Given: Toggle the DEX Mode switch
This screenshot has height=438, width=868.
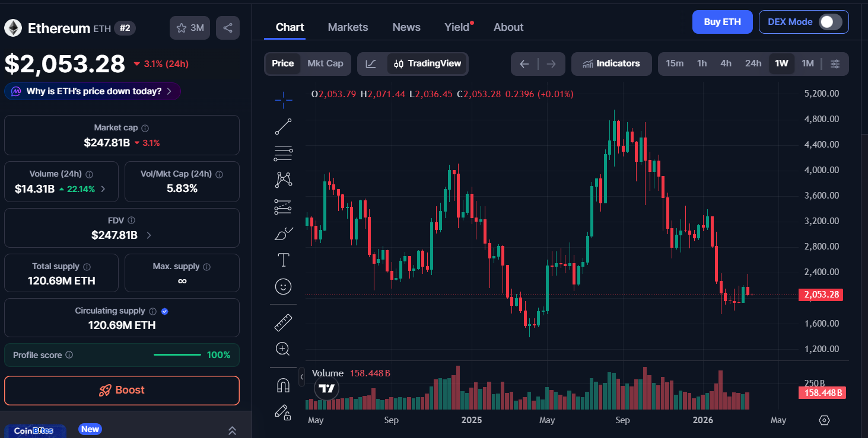Looking at the screenshot, I should tap(830, 22).
